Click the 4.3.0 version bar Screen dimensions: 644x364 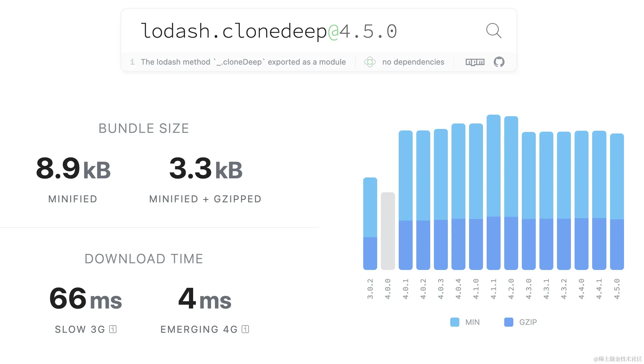click(x=528, y=201)
